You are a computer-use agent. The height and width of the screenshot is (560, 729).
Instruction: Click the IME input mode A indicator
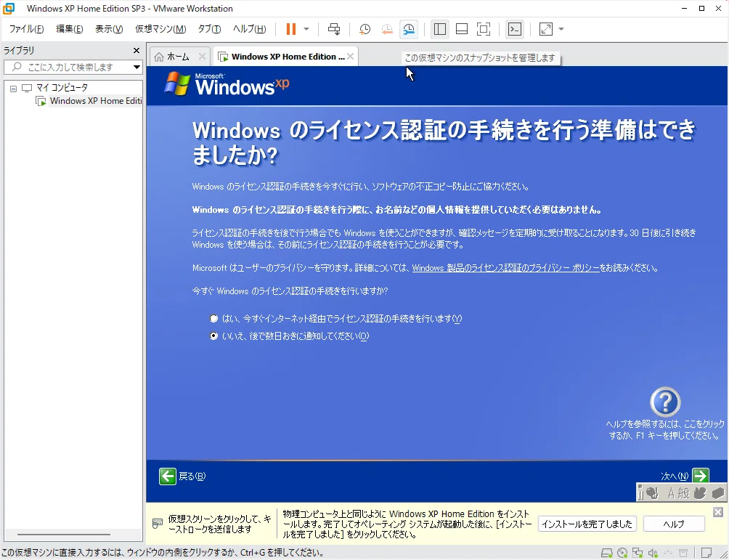671,492
